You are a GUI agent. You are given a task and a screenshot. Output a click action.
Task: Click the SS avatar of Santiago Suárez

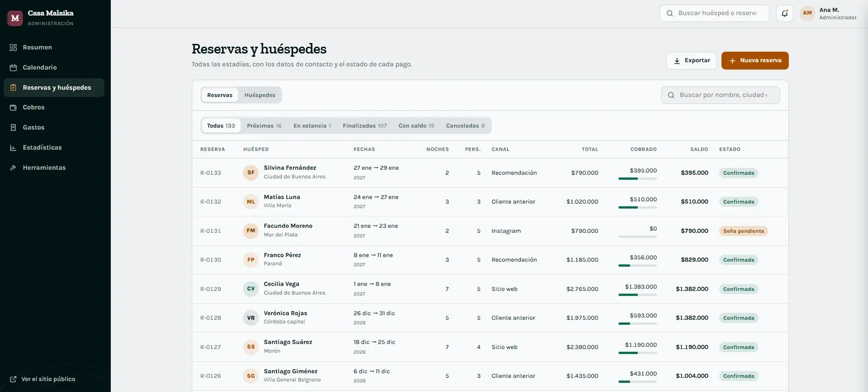(251, 347)
